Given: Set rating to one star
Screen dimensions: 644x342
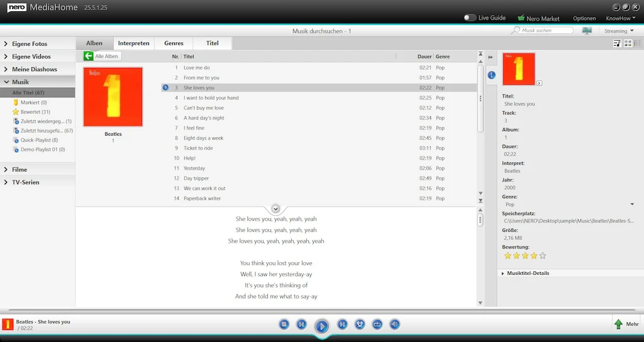Looking at the screenshot, I should 508,256.
